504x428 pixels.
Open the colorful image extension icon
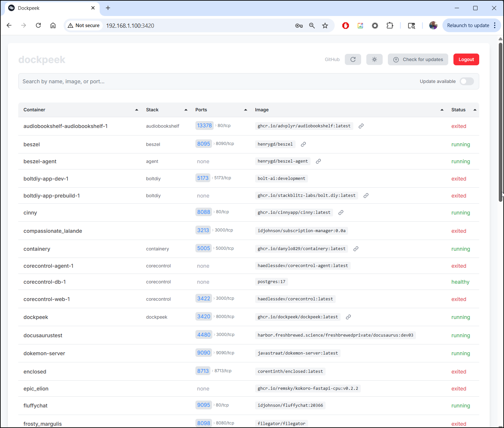360,25
